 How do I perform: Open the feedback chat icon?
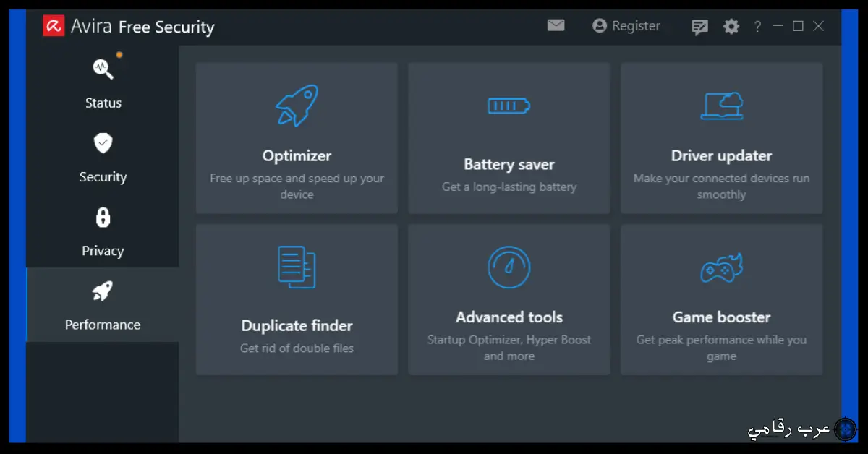699,27
